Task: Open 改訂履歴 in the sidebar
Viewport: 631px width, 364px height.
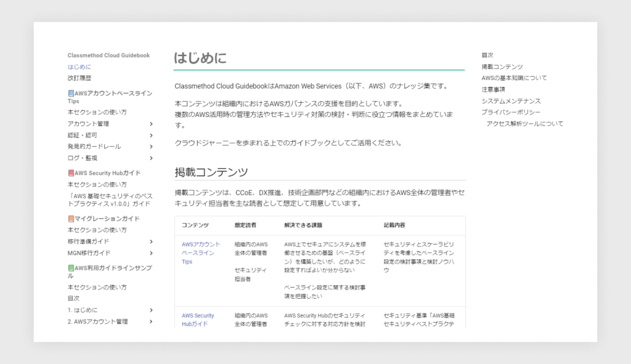Action: coord(79,78)
